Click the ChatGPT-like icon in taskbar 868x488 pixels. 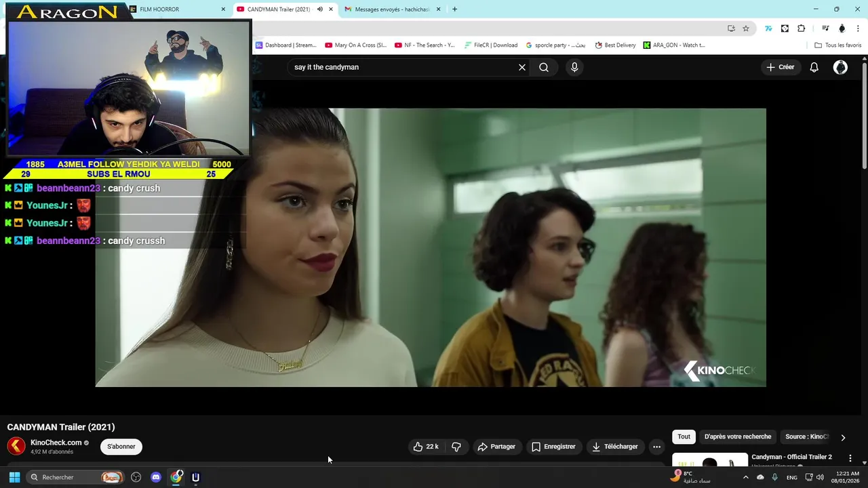click(136, 477)
